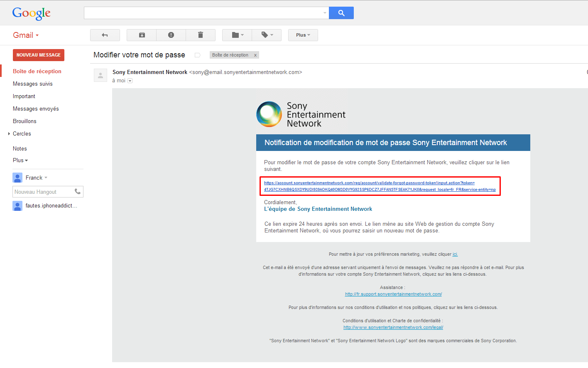This screenshot has width=588, height=368.
Task: Start a phone call in Hangout box
Action: (x=78, y=191)
